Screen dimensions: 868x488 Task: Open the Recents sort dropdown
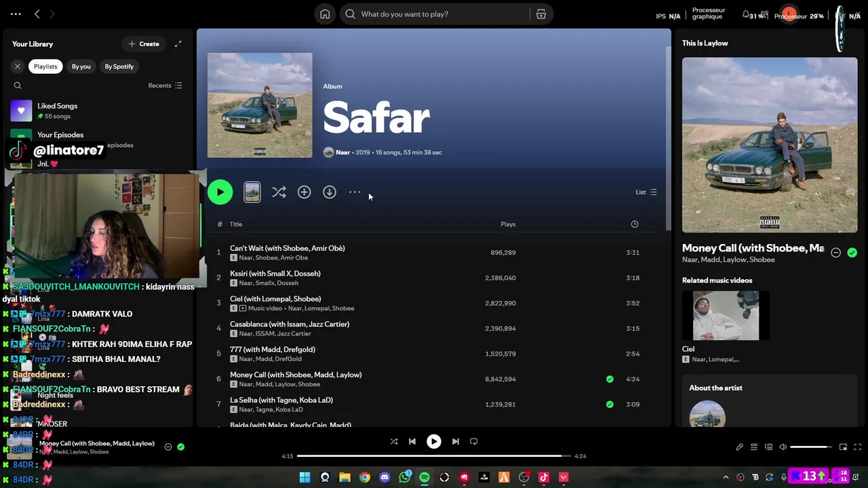[x=165, y=85]
